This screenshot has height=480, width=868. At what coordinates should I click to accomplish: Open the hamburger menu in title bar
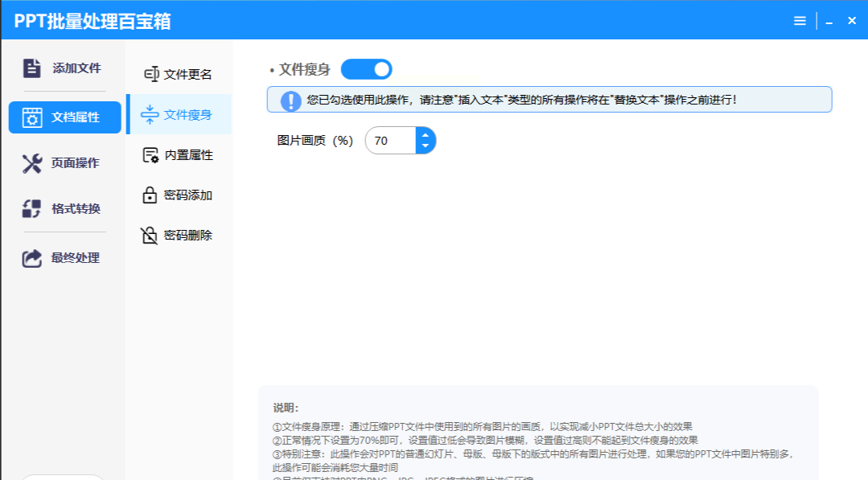tap(800, 21)
